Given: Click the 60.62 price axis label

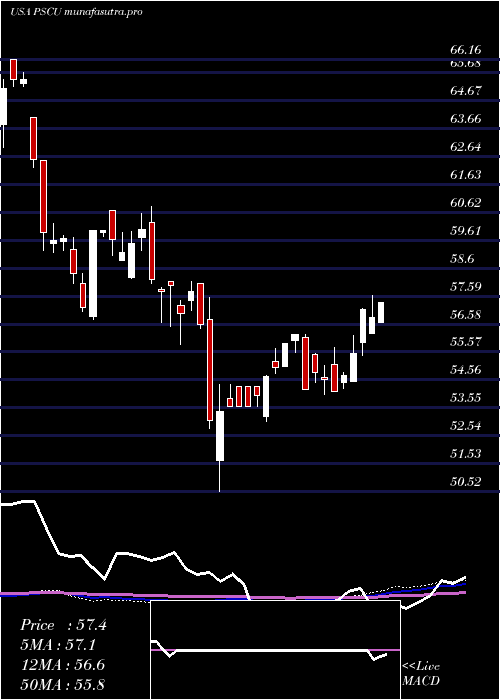Looking at the screenshot, I should point(465,203).
